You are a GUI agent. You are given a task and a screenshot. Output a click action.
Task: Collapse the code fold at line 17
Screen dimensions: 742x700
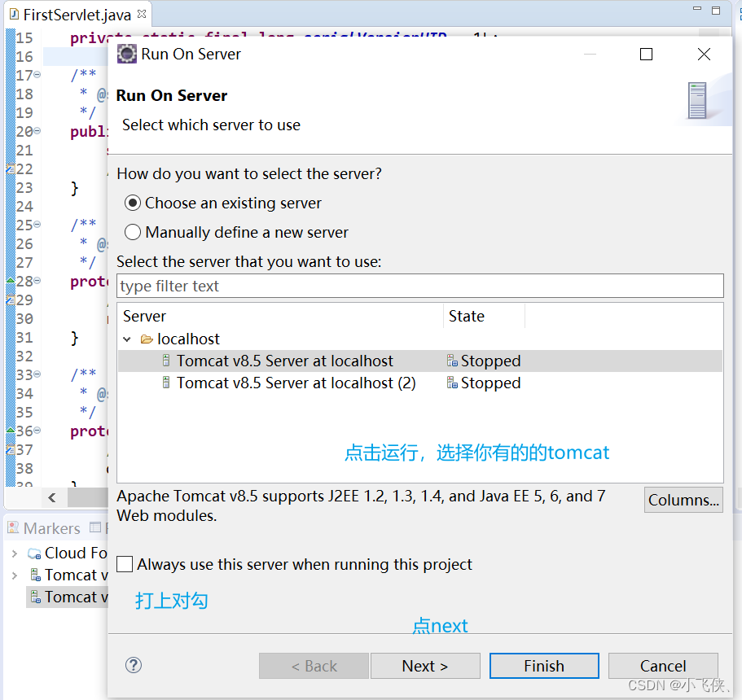click(37, 74)
